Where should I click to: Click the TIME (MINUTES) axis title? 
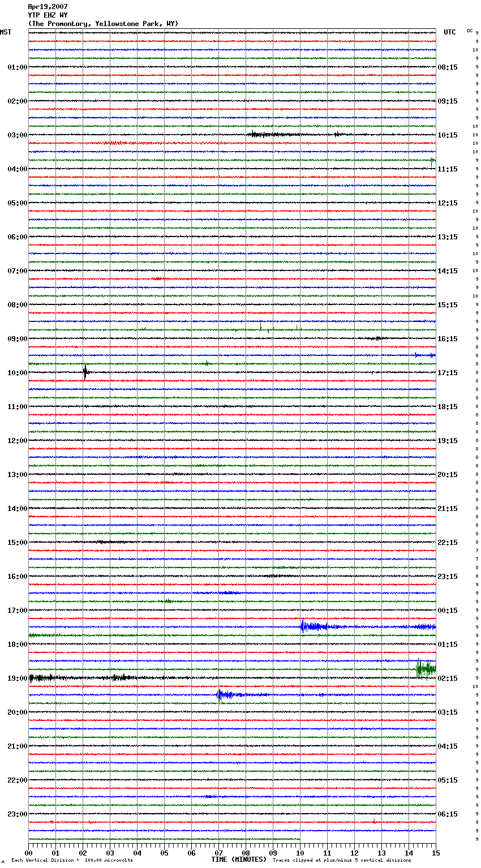tap(239, 860)
